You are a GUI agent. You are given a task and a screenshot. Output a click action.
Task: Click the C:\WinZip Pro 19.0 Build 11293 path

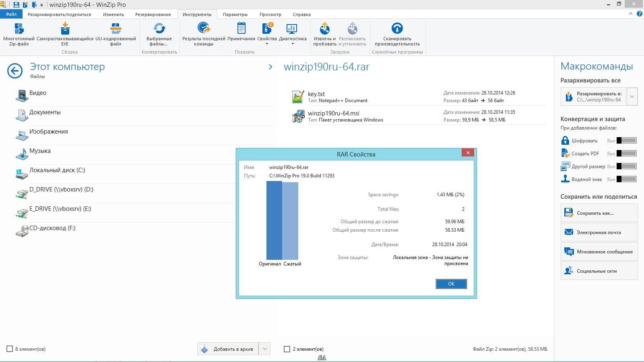pos(302,176)
